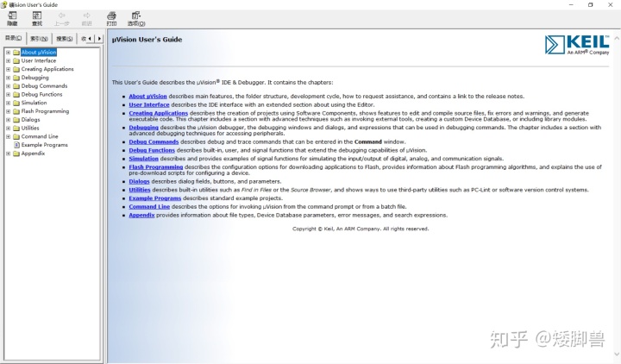Expand the Debug Commands tree node

(x=8, y=86)
